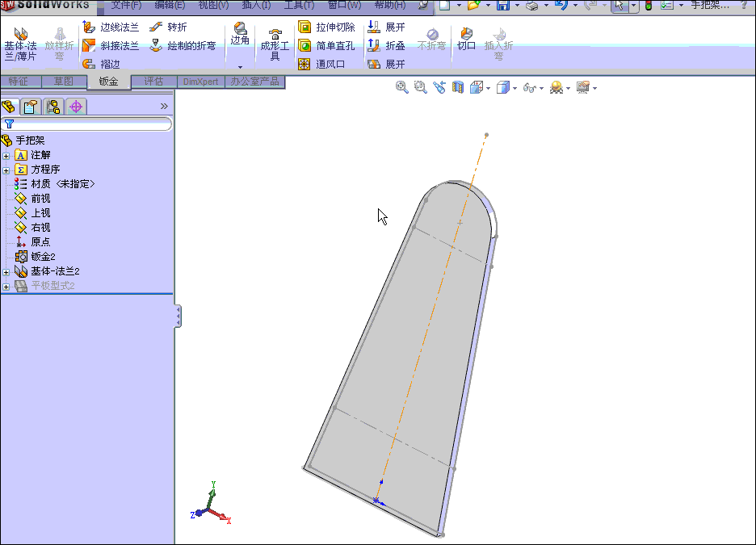
Task: Click the Save disk icon
Action: tap(503, 6)
